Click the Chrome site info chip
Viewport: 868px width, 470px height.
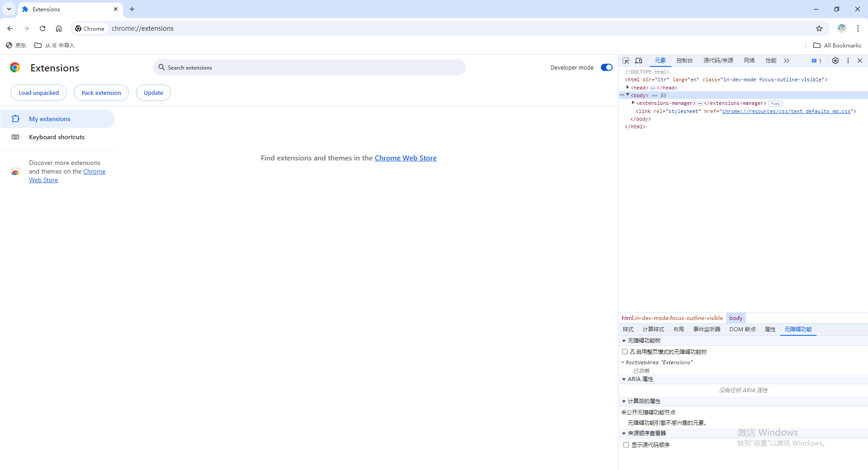[x=90, y=28]
